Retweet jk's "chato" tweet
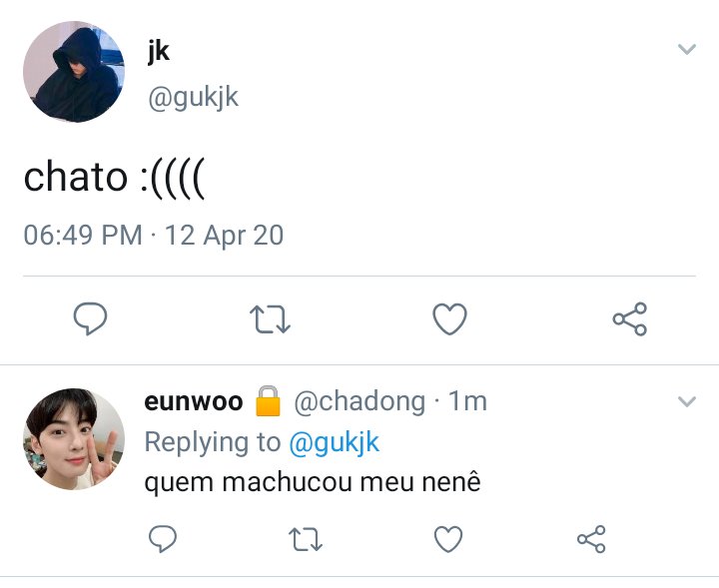This screenshot has width=719, height=588. tap(270, 319)
